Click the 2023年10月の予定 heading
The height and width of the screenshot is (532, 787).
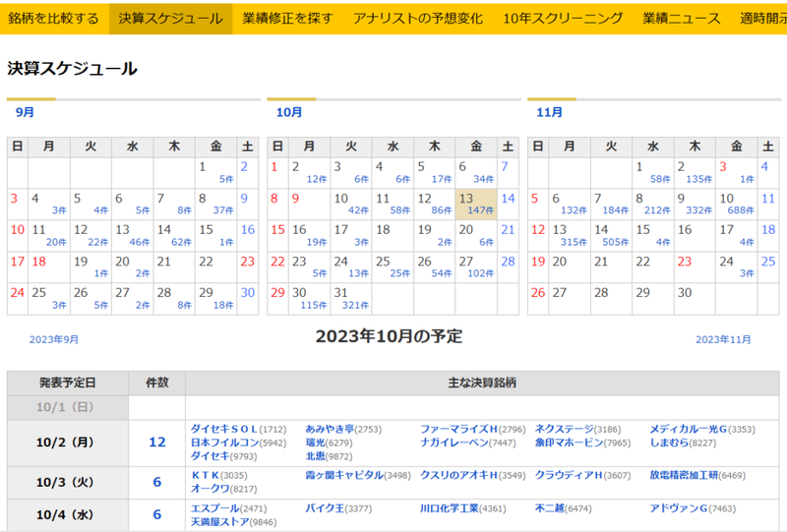tap(389, 336)
